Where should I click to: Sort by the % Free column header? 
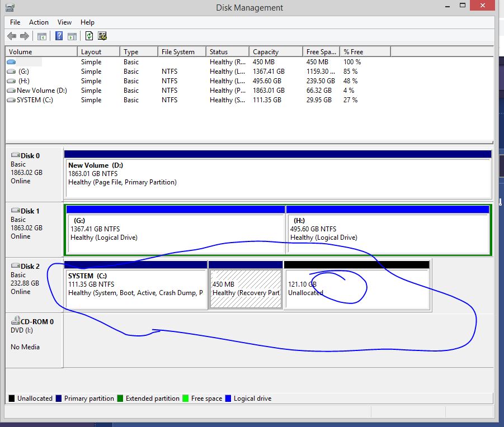(x=365, y=51)
